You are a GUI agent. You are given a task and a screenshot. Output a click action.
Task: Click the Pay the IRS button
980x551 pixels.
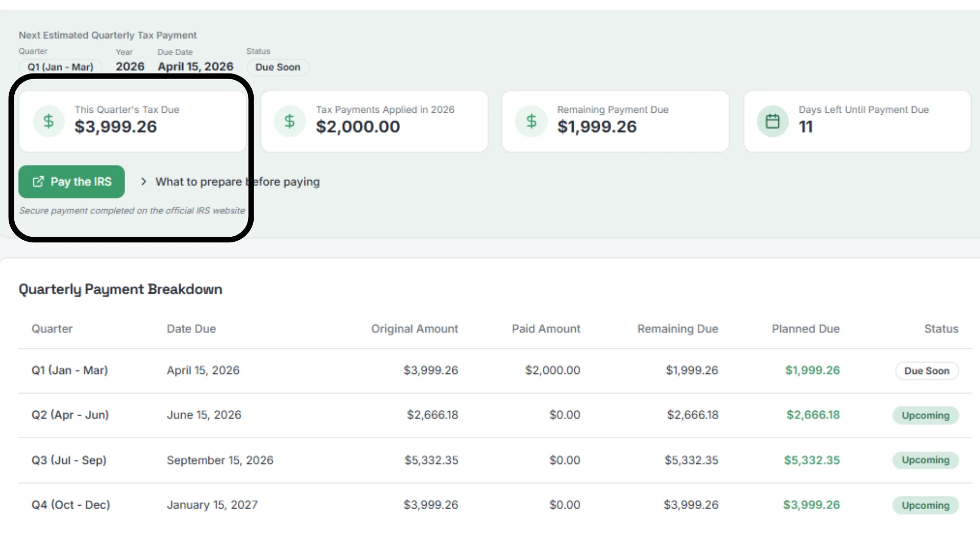(71, 182)
